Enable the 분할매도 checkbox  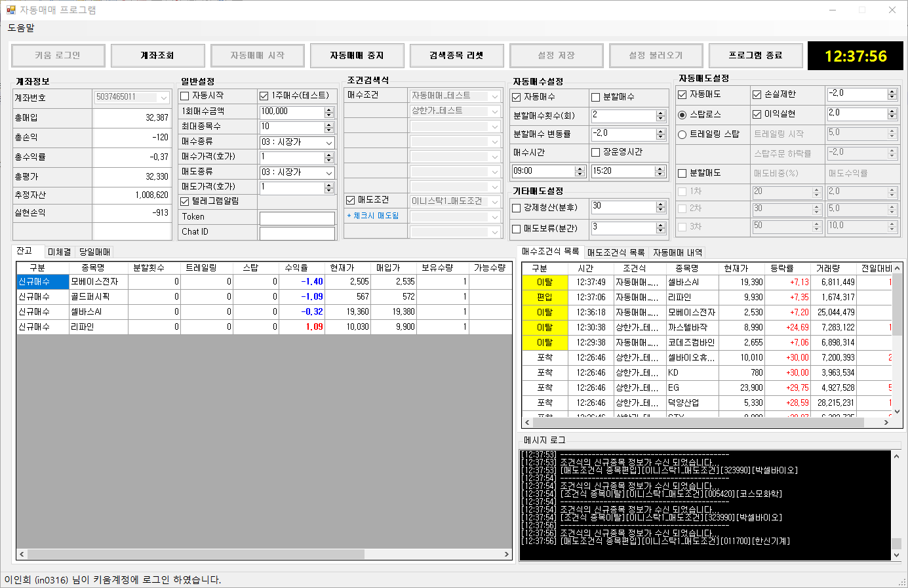pos(682,173)
